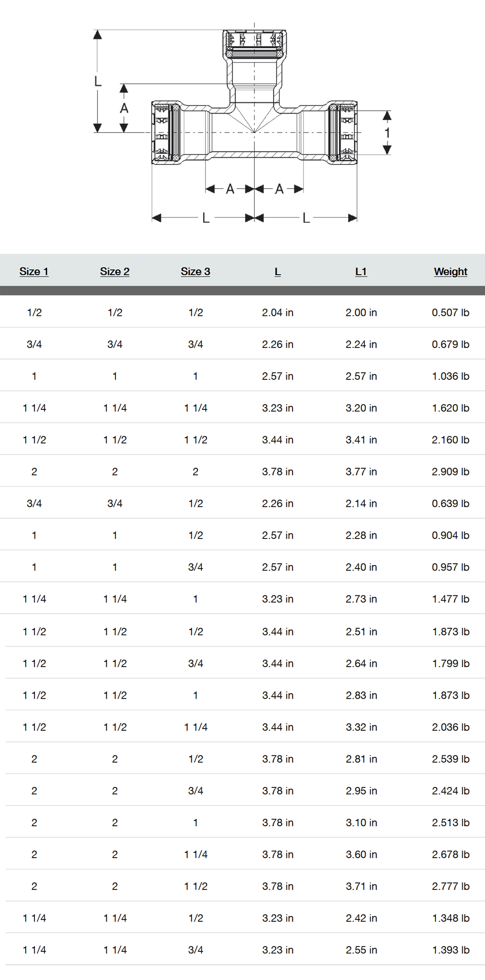
Task: Click the tee fitting diagram image
Action: [x=243, y=123]
